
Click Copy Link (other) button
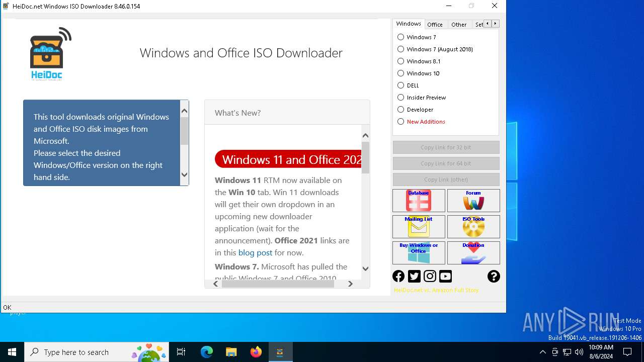tap(446, 179)
